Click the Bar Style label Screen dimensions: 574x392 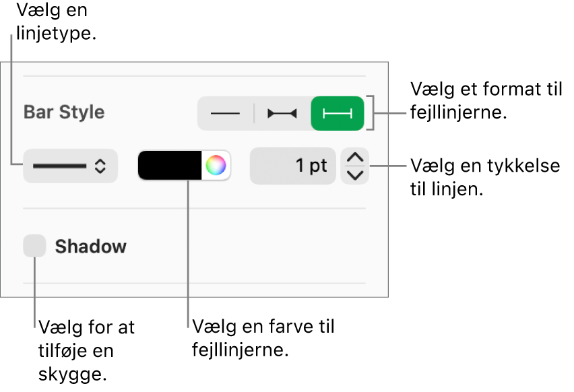coord(64,112)
